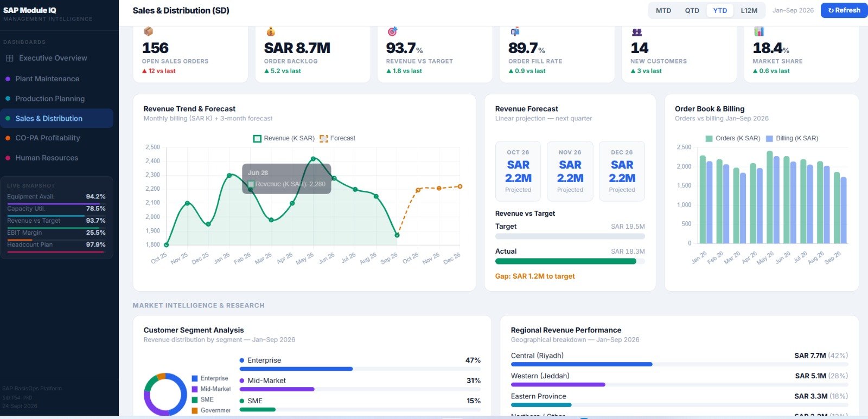
Task: Click the market share bar chart icon
Action: (759, 32)
